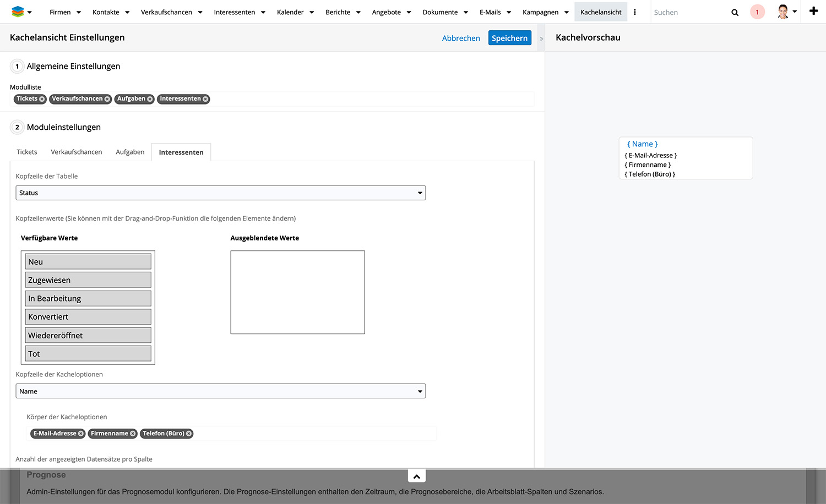
Task: Remove the Firmenname pill from tile body
Action: pyautogui.click(x=133, y=434)
